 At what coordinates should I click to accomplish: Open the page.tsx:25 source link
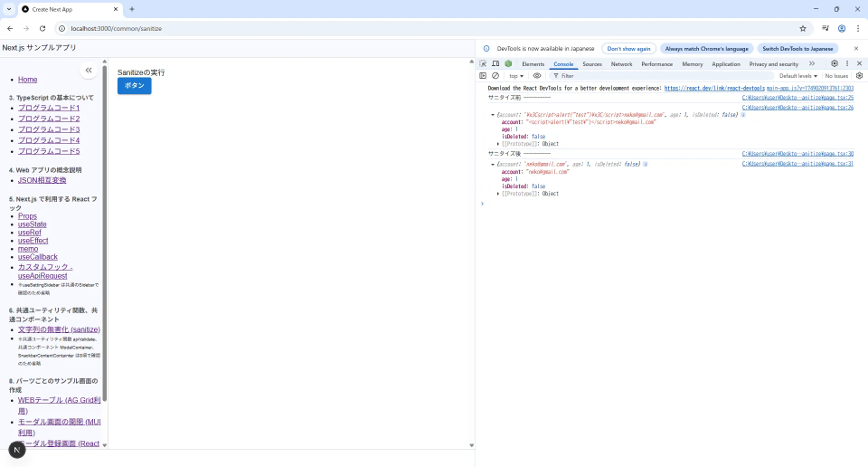pyautogui.click(x=797, y=98)
